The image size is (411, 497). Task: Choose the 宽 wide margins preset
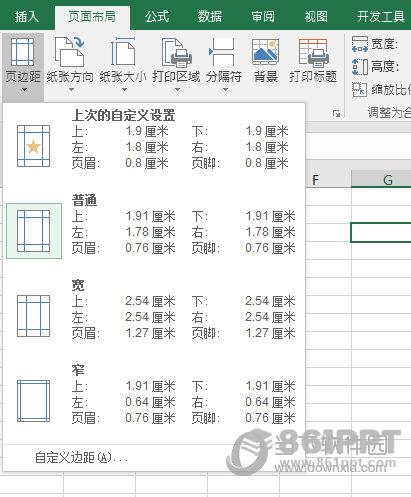tap(154, 310)
